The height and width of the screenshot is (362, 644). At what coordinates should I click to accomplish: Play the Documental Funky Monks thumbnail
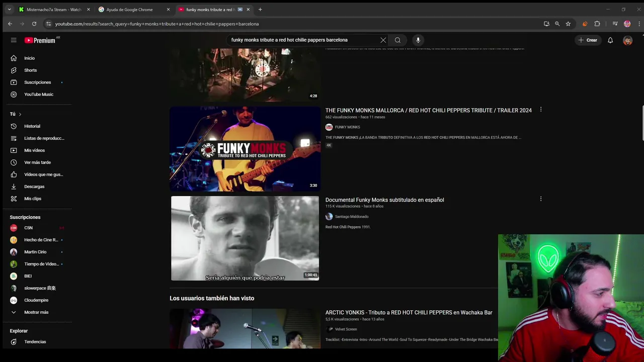pos(245,238)
